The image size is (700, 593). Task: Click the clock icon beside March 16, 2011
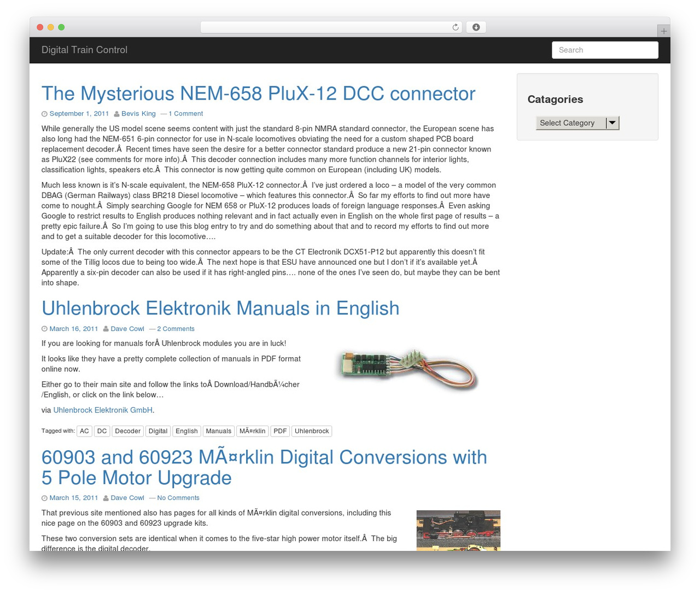pos(44,329)
